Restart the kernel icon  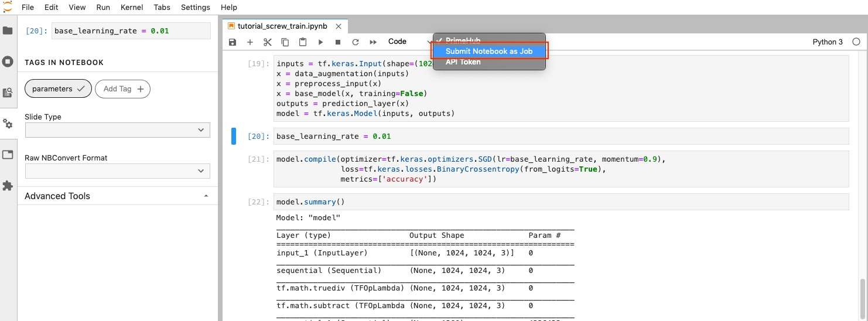355,42
